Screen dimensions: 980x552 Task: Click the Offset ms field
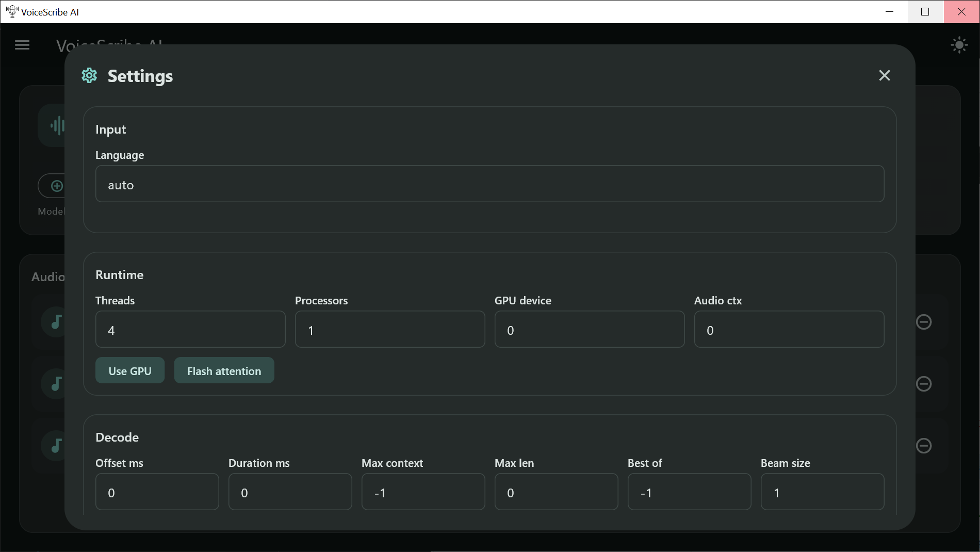[x=157, y=492]
